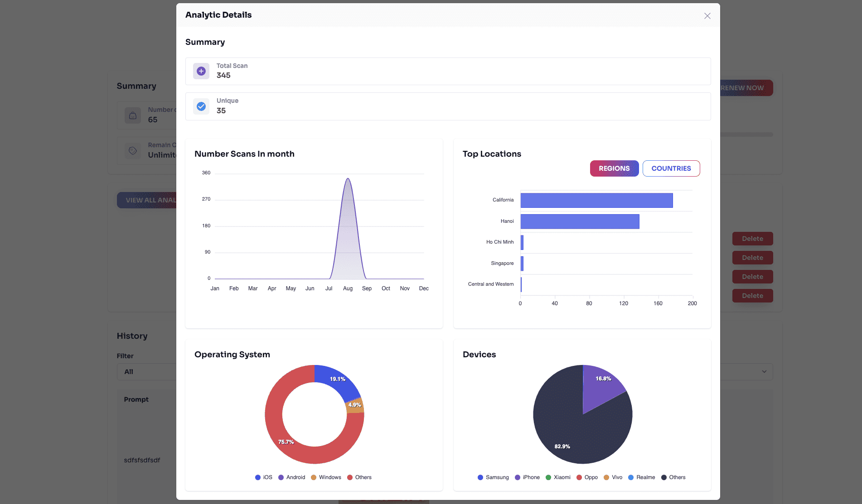Viewport: 862px width, 504px height.
Task: Toggle Xiaomi legend item
Action: pyautogui.click(x=558, y=477)
